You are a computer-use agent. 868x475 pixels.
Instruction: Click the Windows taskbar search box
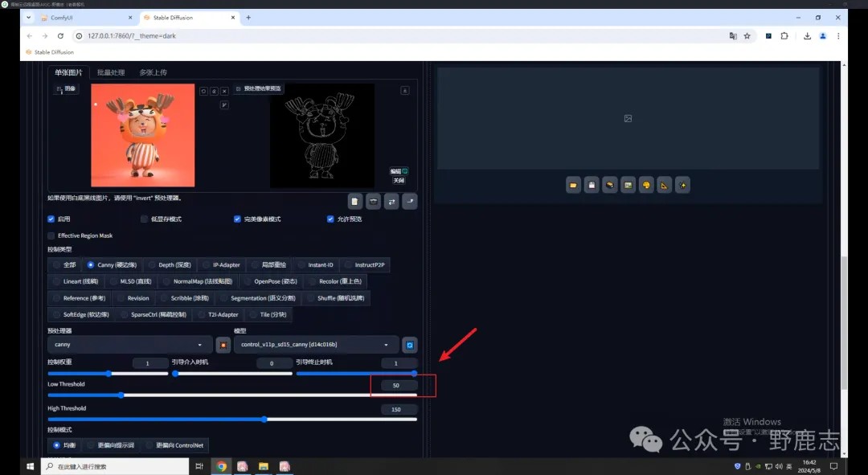(115, 466)
